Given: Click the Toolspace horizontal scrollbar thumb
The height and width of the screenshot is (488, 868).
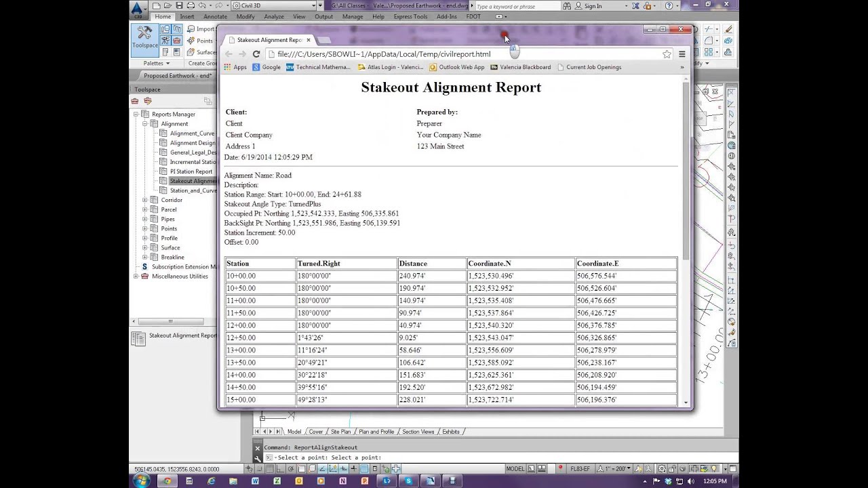Looking at the screenshot, I should 170,321.
